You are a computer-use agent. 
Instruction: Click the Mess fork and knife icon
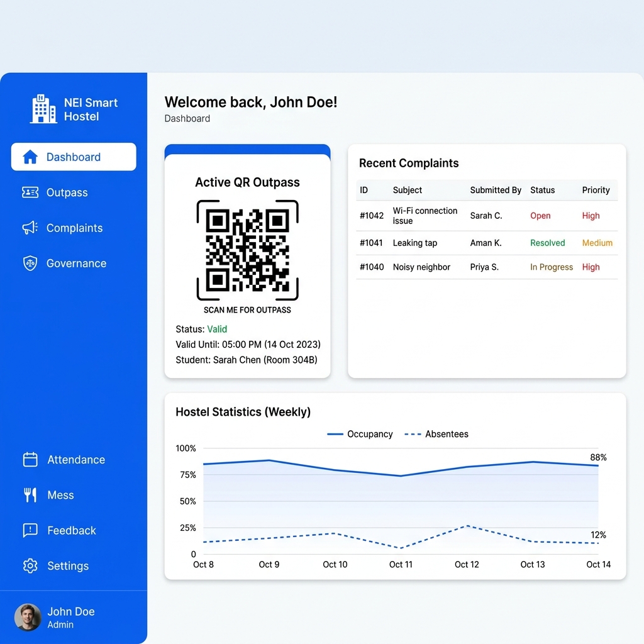[30, 495]
